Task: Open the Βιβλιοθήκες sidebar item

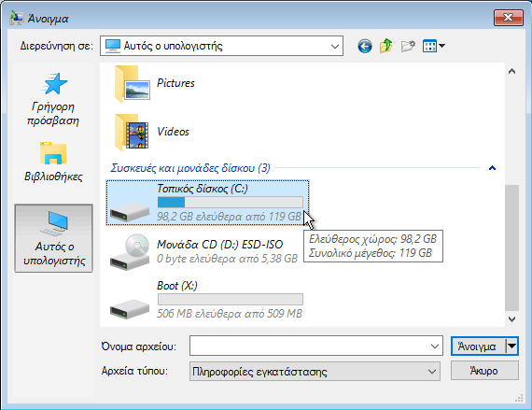Action: point(53,162)
